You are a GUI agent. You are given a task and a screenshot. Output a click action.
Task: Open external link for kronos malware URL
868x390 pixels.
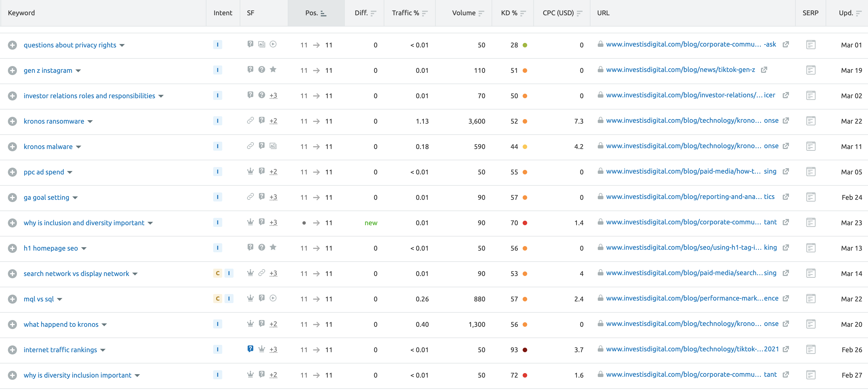[786, 146]
